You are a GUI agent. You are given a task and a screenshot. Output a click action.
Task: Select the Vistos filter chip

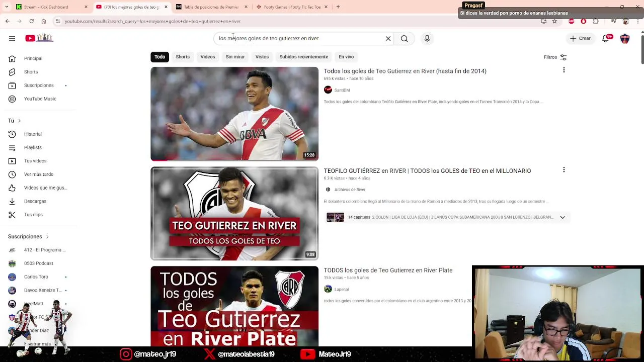coord(262,57)
